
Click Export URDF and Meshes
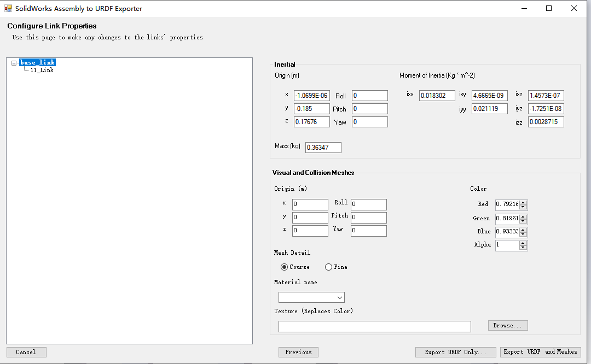pyautogui.click(x=539, y=351)
